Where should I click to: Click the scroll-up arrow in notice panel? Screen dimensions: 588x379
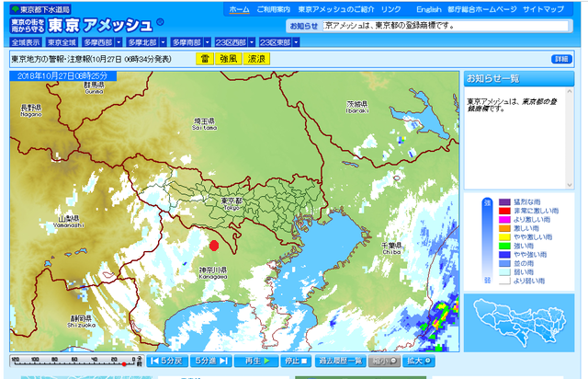click(x=570, y=91)
